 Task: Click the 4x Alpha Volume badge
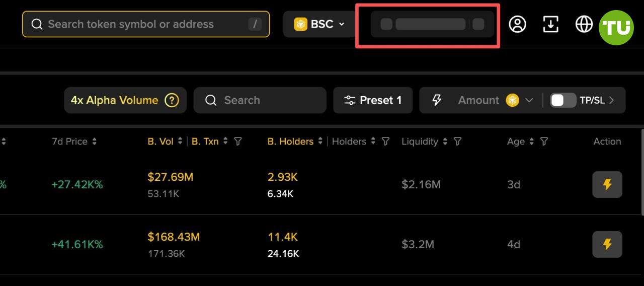click(115, 100)
